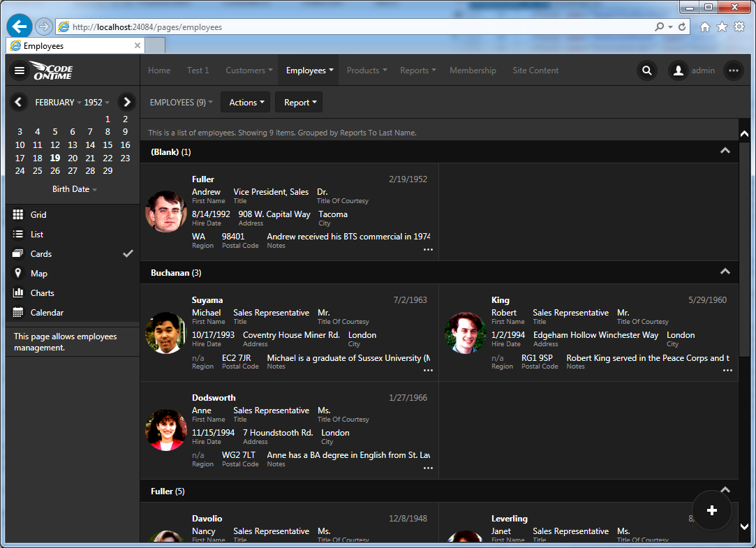Click the Code OnTime logo

point(51,71)
